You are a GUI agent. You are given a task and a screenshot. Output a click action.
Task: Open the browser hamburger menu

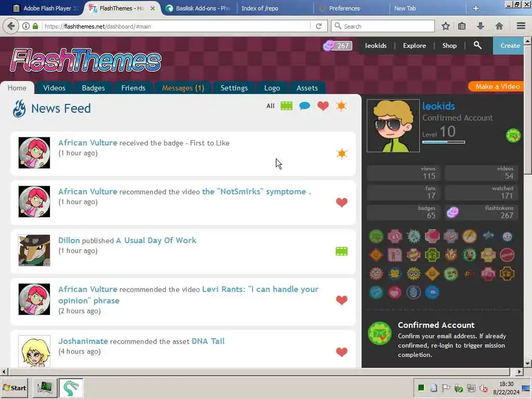click(x=521, y=26)
